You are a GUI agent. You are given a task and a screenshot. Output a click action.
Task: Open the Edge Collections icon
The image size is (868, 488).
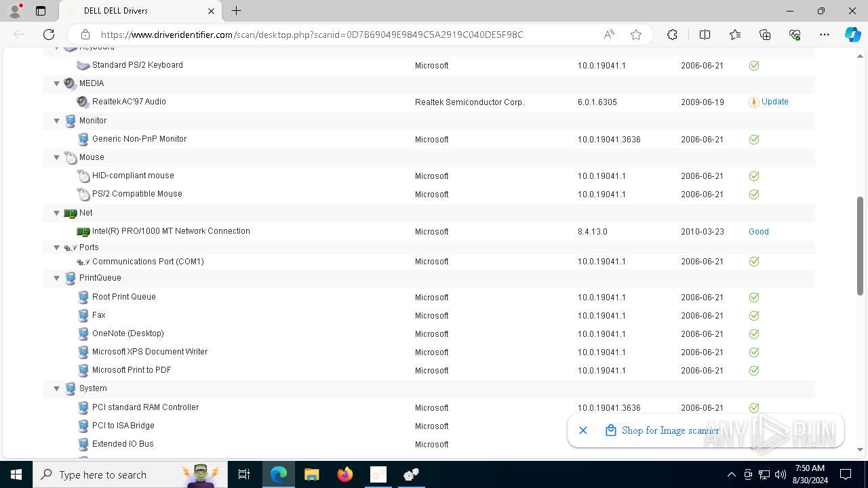[765, 35]
